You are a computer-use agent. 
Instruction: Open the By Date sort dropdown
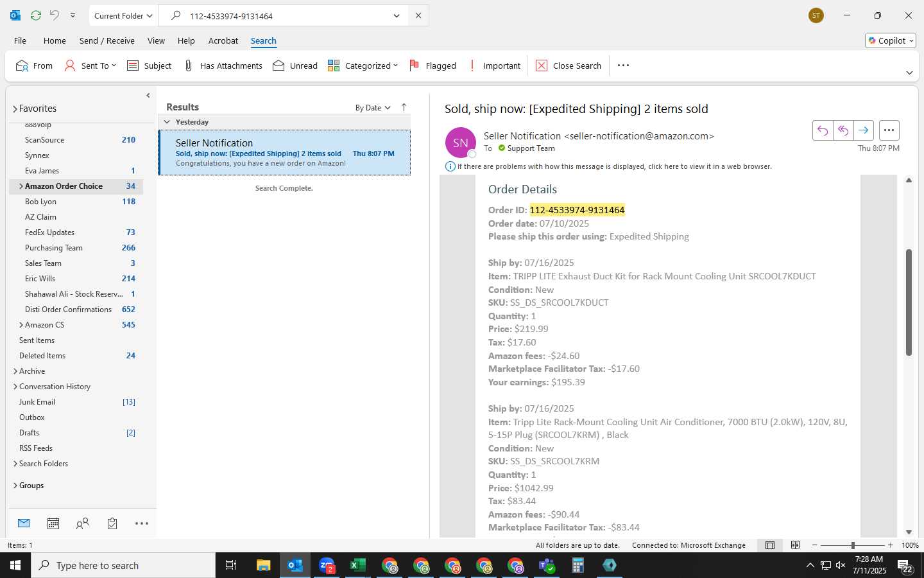[373, 108]
